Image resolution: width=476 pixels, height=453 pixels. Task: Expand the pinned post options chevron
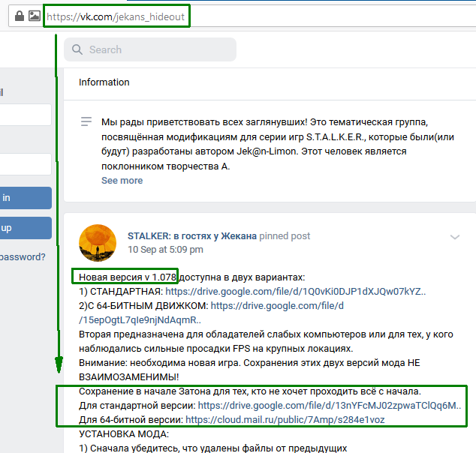[454, 237]
